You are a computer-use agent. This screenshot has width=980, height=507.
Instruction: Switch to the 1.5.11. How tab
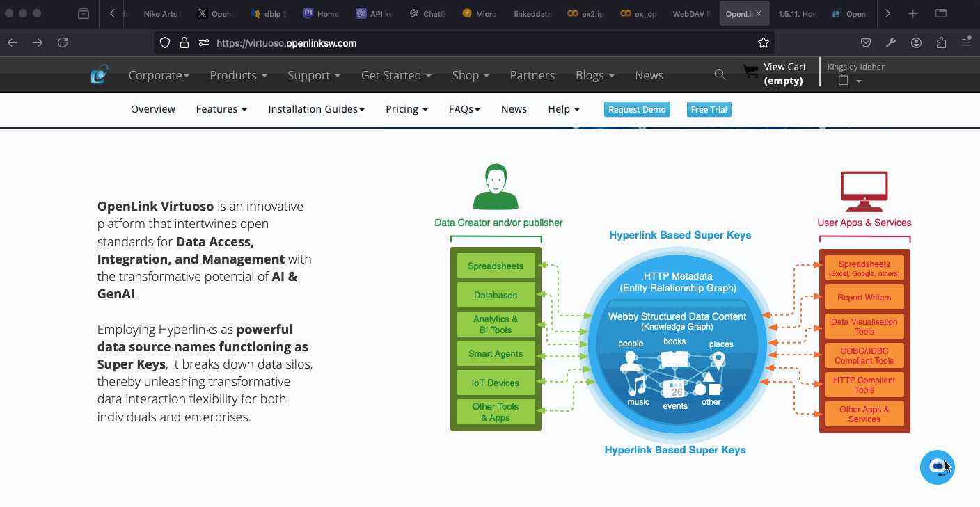[798, 13]
